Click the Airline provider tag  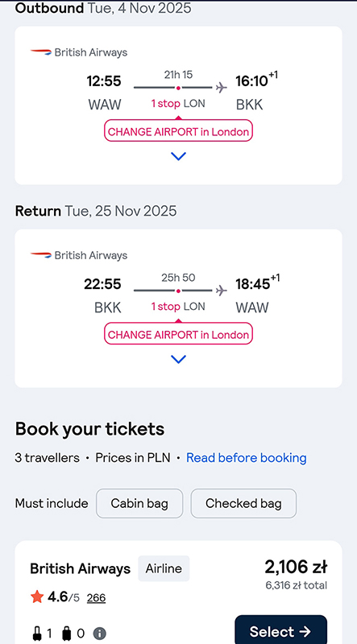point(164,568)
